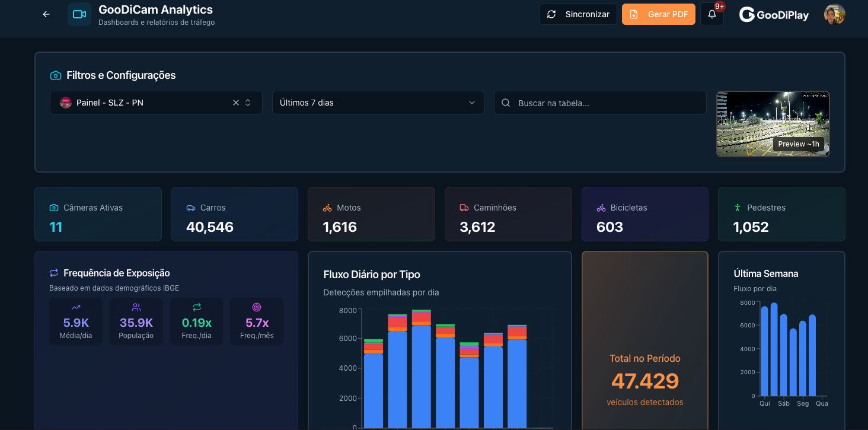Screen dimensions: 868x430
Task: Click the tallest stacked bar in Fluxo Diário
Action: pos(422,368)
